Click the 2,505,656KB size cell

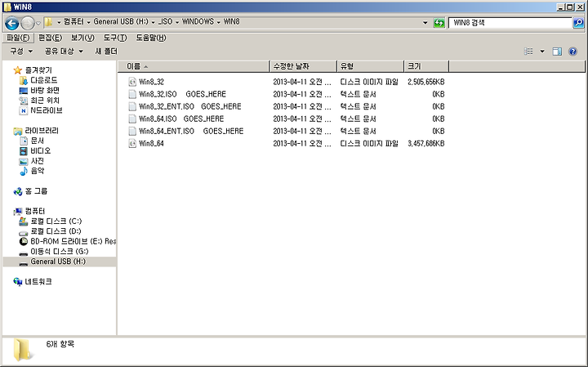coord(426,82)
